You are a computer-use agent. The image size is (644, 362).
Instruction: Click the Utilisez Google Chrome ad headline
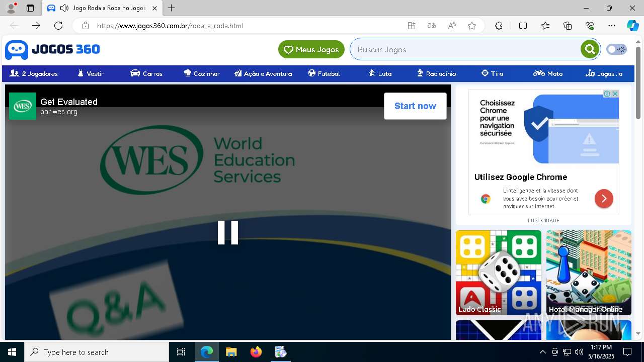pyautogui.click(x=521, y=177)
